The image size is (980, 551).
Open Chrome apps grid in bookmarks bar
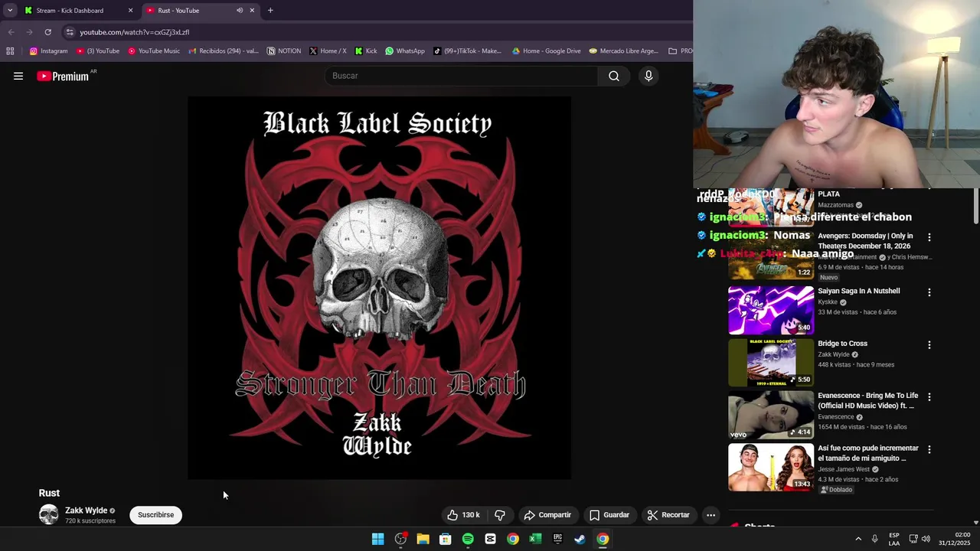click(10, 51)
